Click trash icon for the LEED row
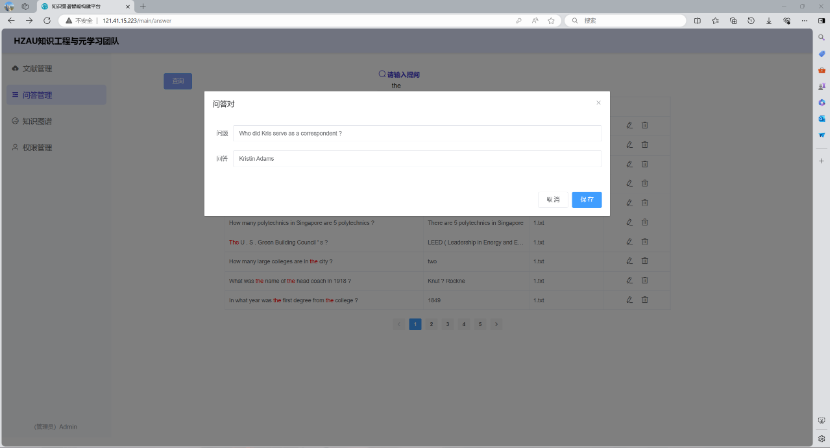 pos(645,242)
